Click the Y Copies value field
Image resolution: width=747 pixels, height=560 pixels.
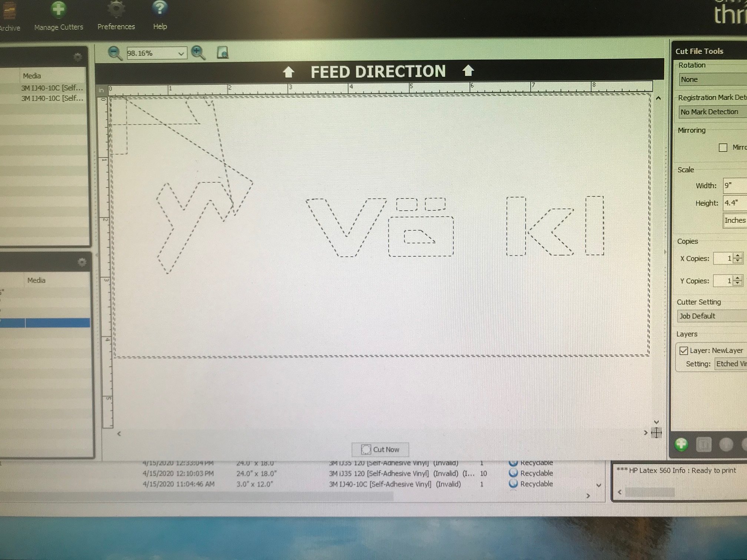click(724, 281)
